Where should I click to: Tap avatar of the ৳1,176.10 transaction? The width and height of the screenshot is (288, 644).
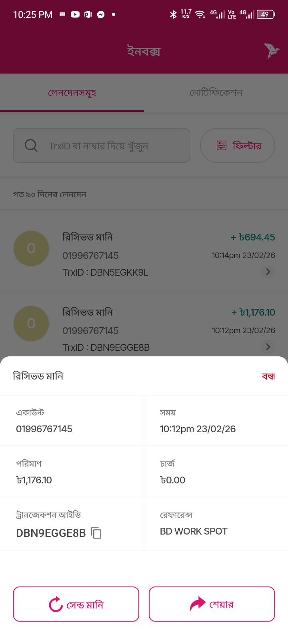point(31,324)
